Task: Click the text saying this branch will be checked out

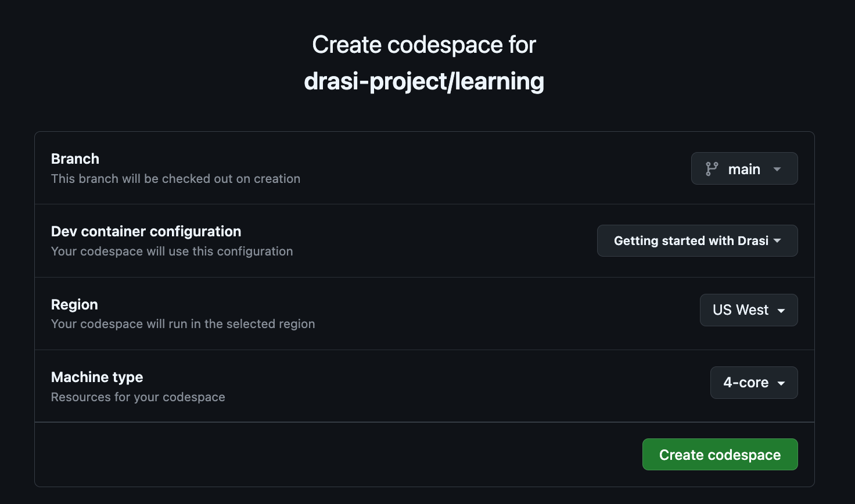Action: pyautogui.click(x=175, y=178)
